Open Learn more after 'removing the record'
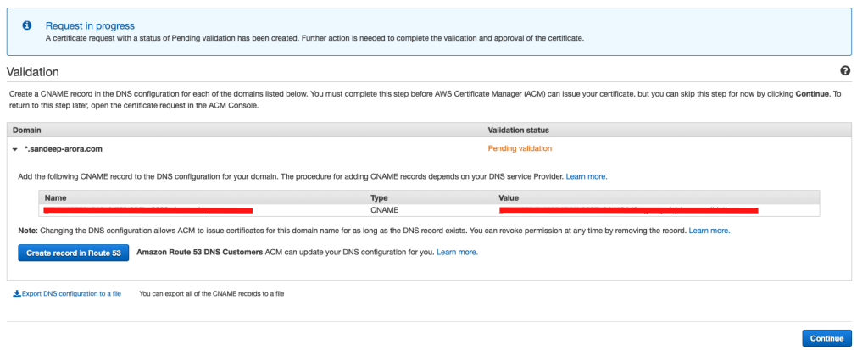 tap(709, 231)
